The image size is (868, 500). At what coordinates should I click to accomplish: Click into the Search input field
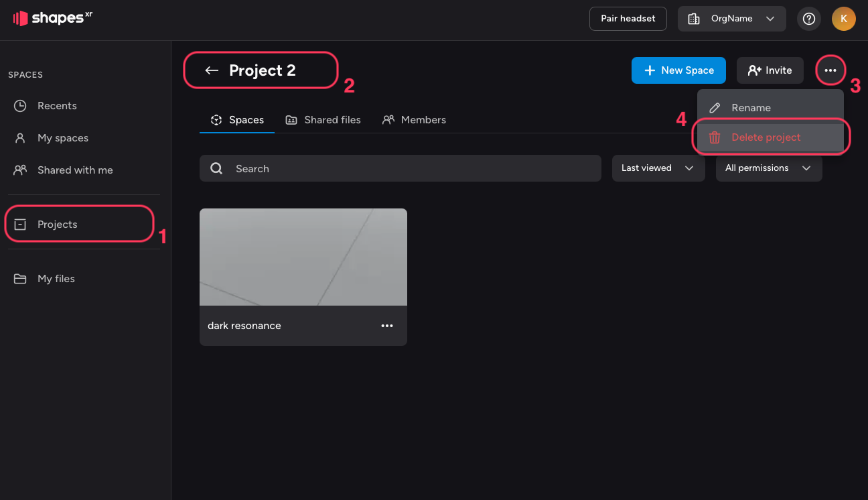[x=415, y=169]
